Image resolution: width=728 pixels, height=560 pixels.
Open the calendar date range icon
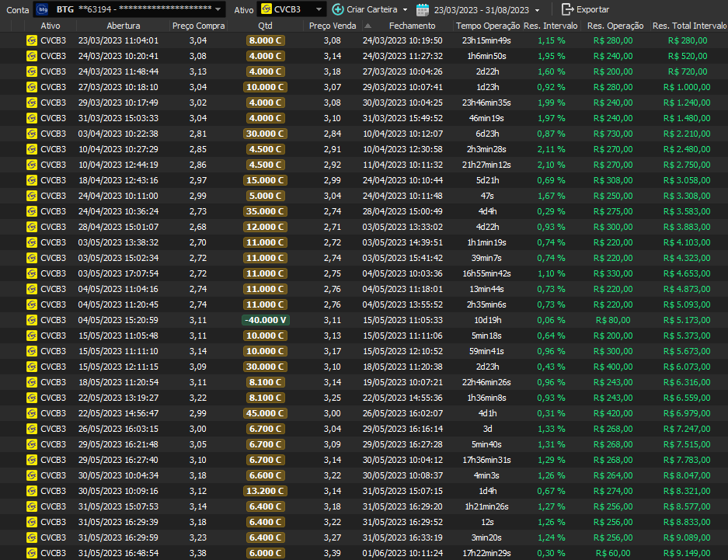point(423,9)
